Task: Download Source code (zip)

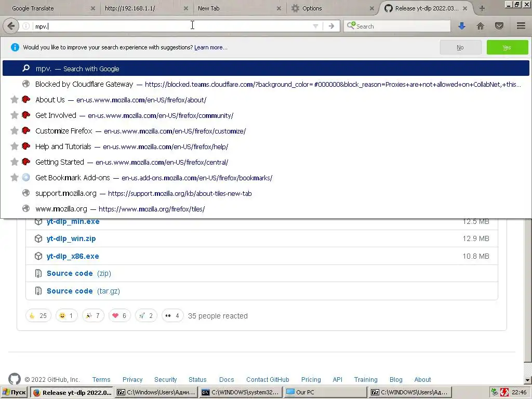Action: tap(79, 273)
